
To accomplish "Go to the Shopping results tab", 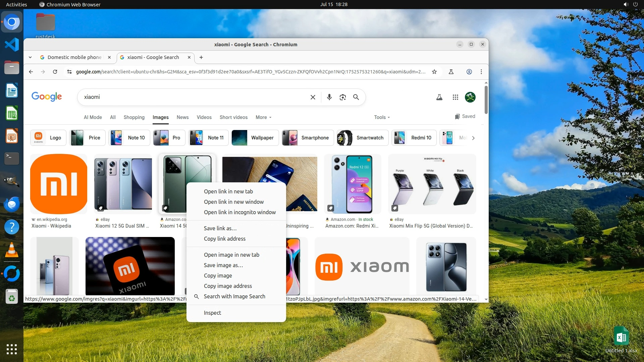I will pyautogui.click(x=134, y=117).
